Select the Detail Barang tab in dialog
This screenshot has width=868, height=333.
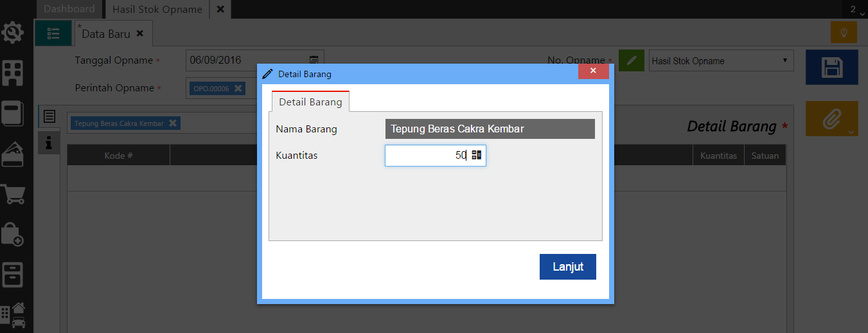pos(310,102)
